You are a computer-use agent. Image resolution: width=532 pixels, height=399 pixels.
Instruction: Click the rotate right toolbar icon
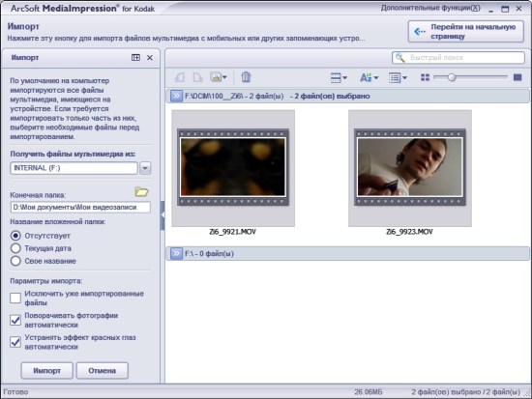[x=197, y=77]
